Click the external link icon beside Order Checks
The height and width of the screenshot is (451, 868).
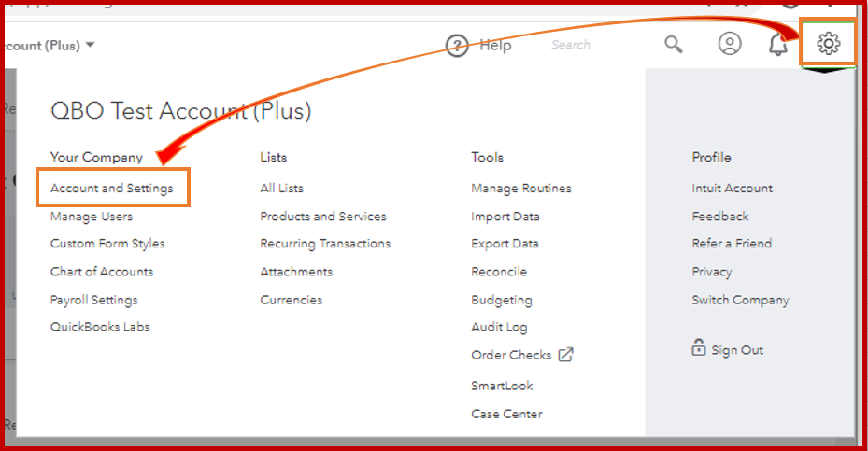[x=565, y=355]
